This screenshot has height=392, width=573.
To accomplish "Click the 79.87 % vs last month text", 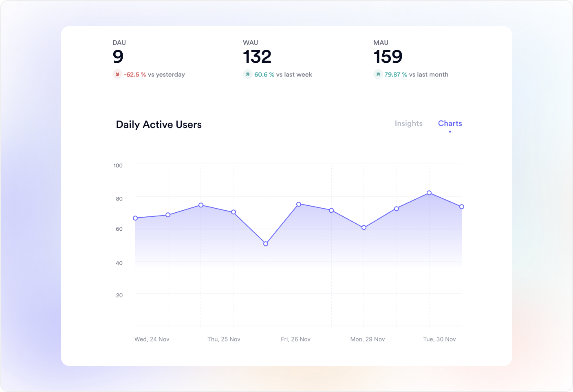I will pos(416,75).
